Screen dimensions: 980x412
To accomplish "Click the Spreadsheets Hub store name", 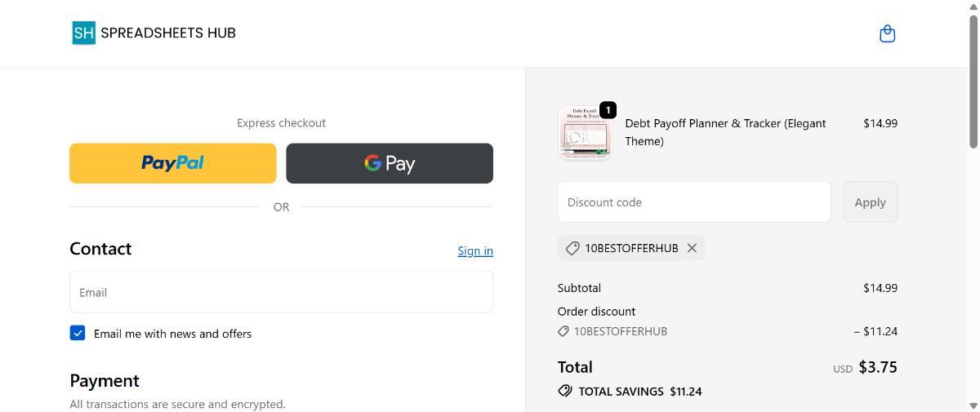I will [x=168, y=33].
